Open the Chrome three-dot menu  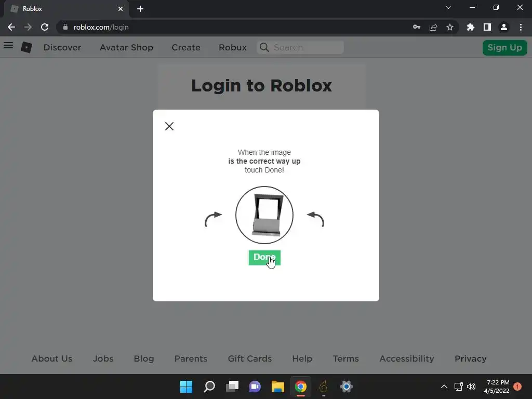coord(521,27)
